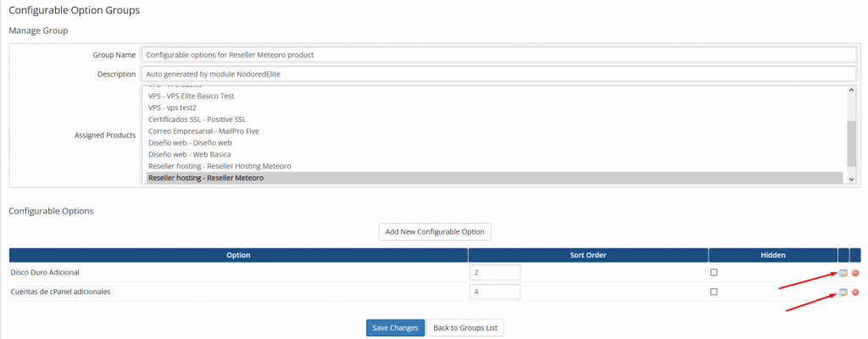Click delete icon for Disco Duro Adicional
This screenshot has height=339, width=868.
(854, 272)
